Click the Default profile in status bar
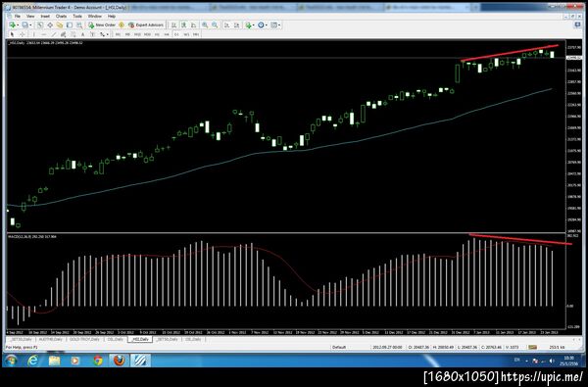Viewport: 588px width, 387px height. coord(339,347)
